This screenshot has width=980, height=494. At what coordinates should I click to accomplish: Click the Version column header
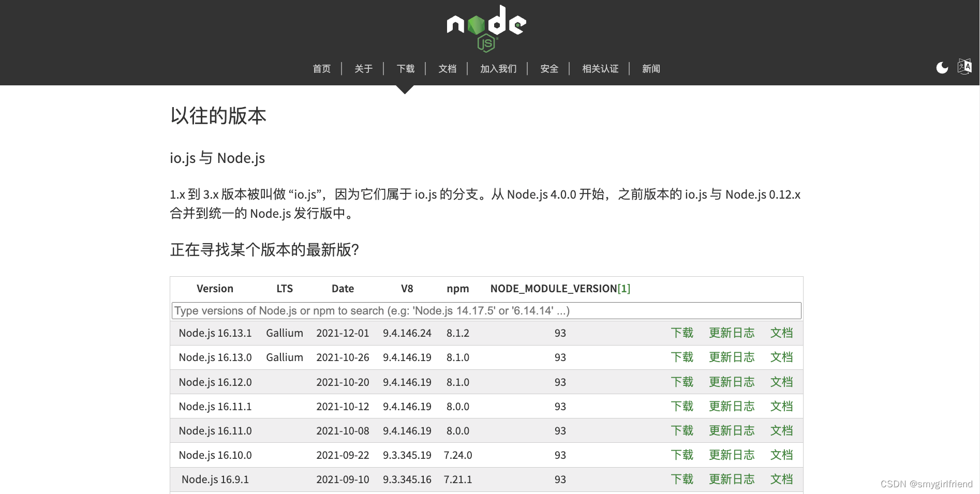coord(215,289)
